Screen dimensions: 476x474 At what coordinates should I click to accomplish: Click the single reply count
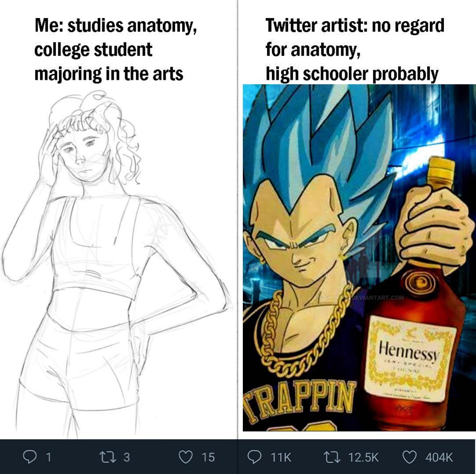pyautogui.click(x=49, y=457)
